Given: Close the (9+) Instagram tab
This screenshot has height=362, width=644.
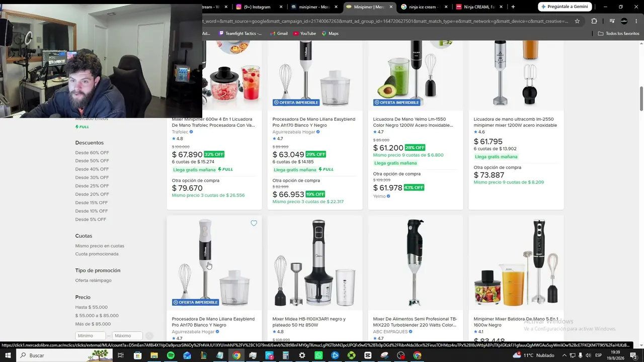Looking at the screenshot, I should pyautogui.click(x=281, y=7).
